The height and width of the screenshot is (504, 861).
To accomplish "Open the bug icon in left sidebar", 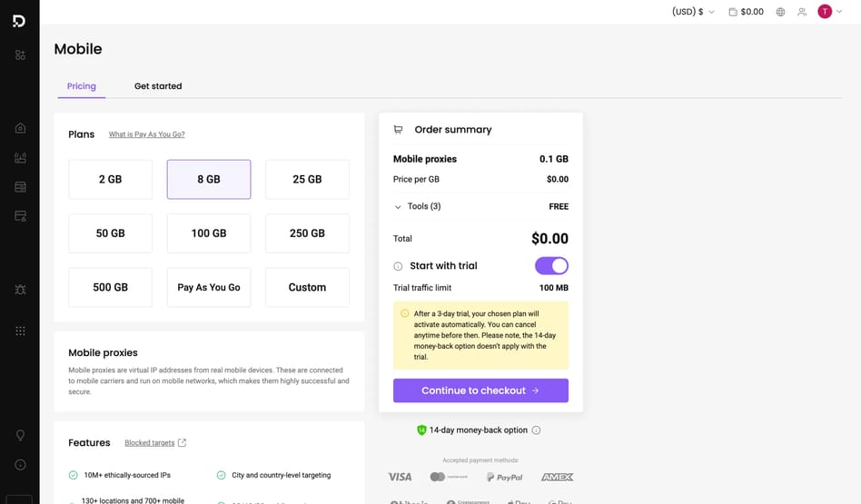I will point(20,290).
